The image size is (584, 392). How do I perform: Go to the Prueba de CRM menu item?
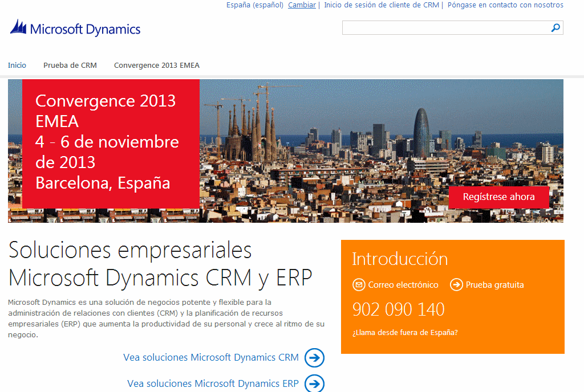click(70, 65)
